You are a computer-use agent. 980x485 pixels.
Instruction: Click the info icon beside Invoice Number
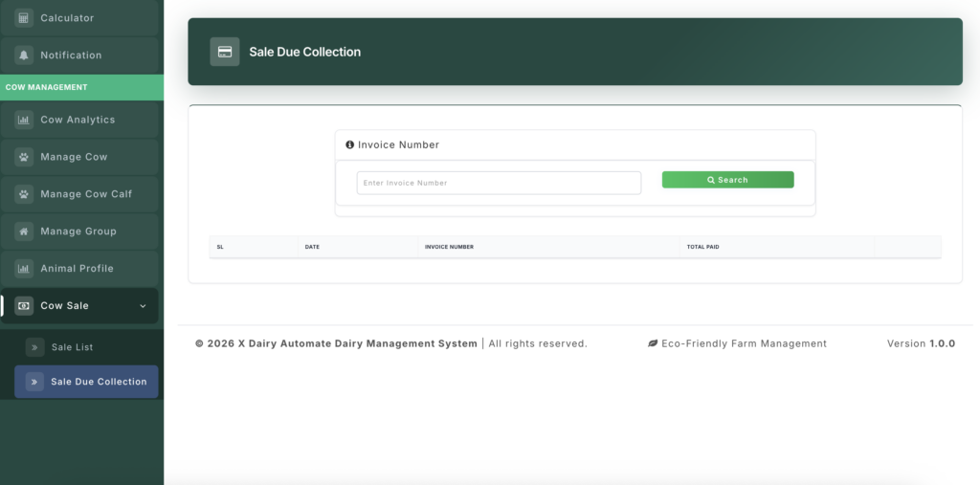click(x=350, y=145)
